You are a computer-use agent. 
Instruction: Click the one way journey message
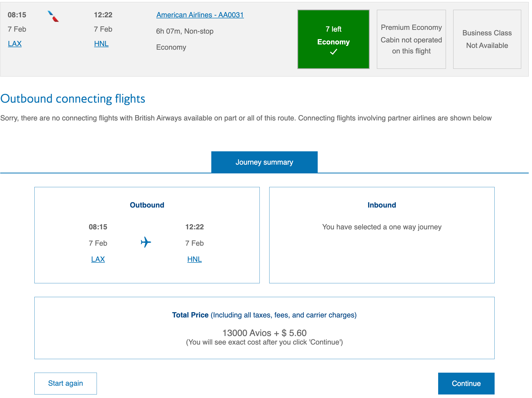pos(382,227)
